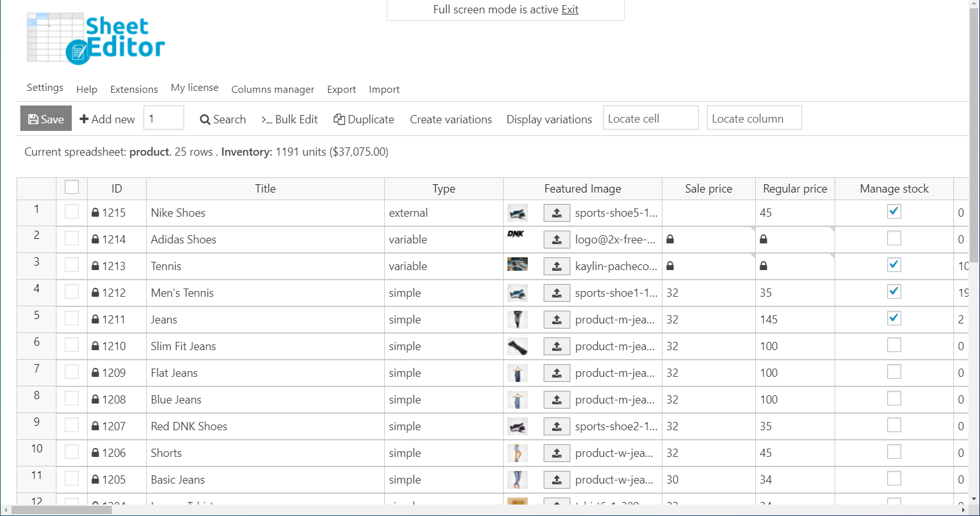Click the Sheet Editor logo
Image resolution: width=980 pixels, height=516 pixels.
pyautogui.click(x=96, y=38)
